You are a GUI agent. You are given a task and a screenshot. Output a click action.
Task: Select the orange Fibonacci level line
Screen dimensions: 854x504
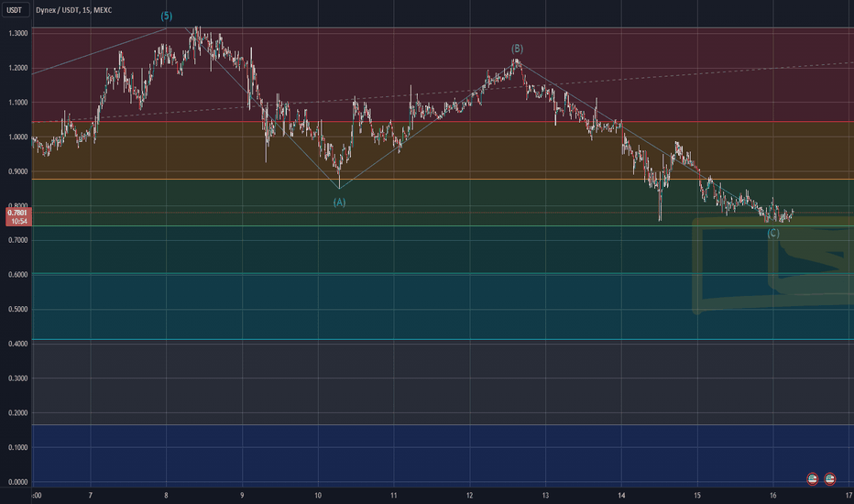click(443, 180)
